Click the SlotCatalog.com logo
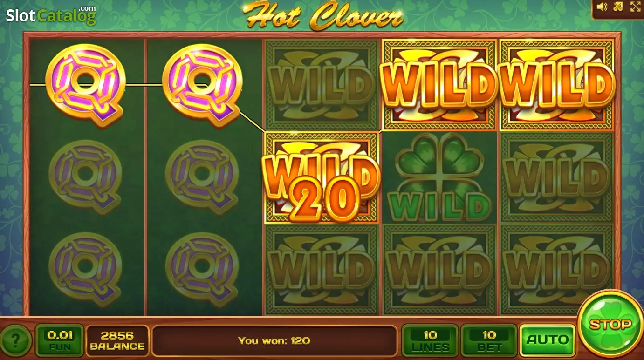 [51, 15]
